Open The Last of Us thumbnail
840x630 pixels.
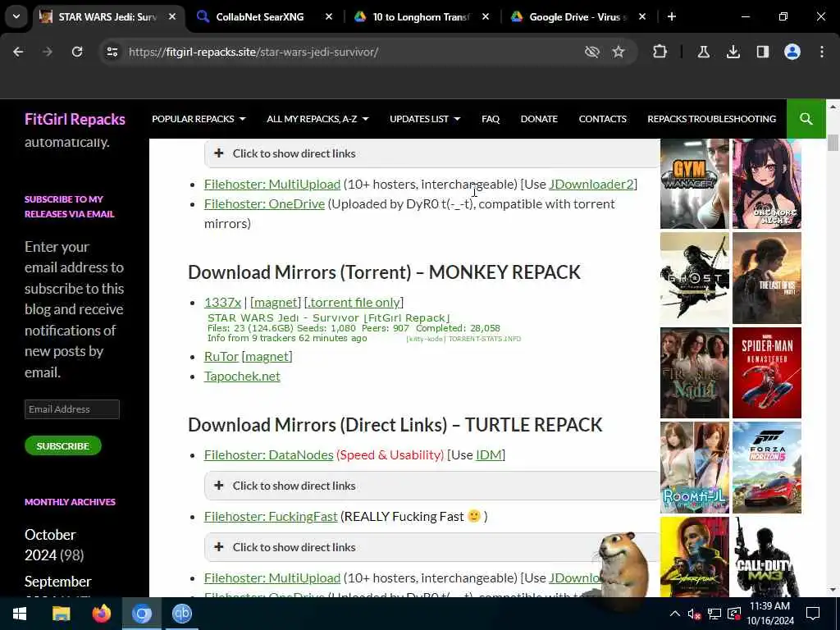[x=767, y=278]
